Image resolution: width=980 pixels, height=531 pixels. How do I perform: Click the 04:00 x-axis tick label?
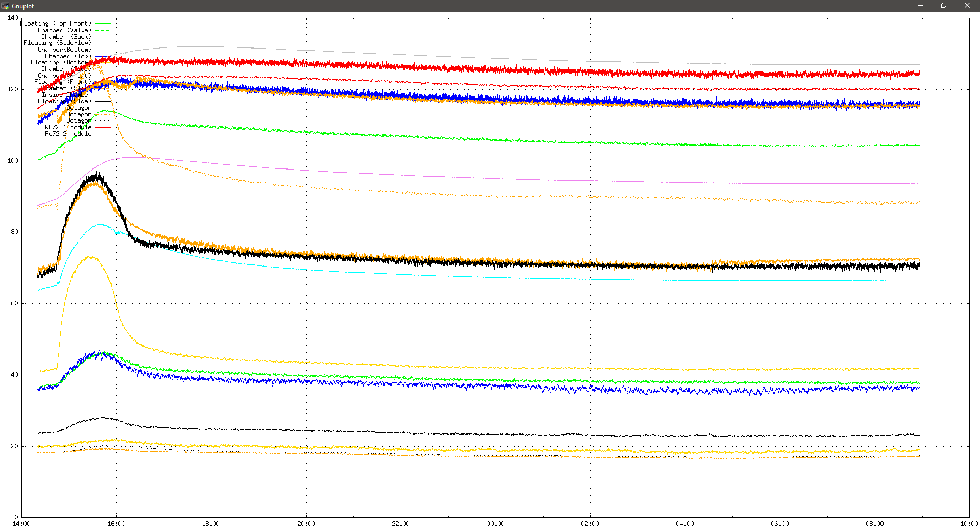685,524
